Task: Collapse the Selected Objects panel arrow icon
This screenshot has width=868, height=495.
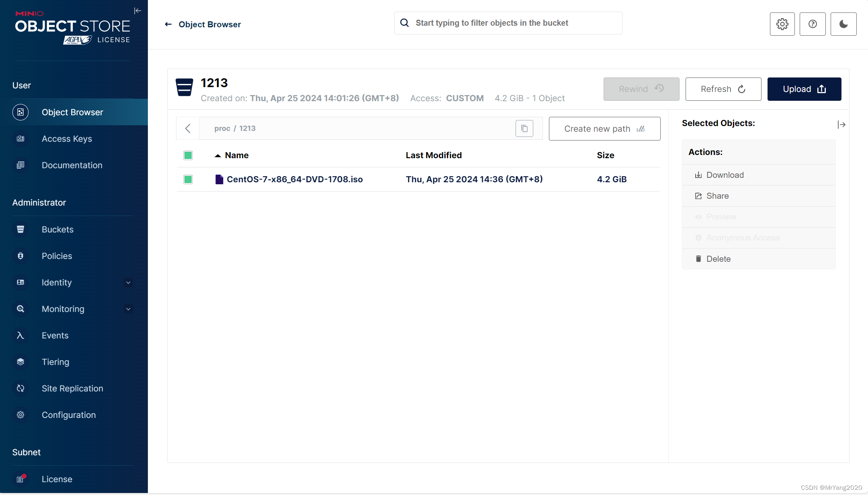Action: coord(841,125)
